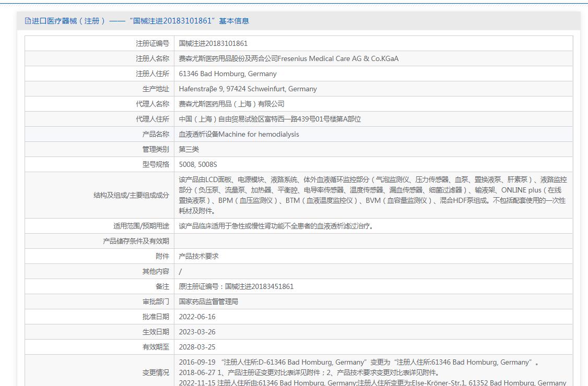Image resolution: width=588 pixels, height=386 pixels.
Task: Click the agent address in 上海自由贸易试验区
Action: tap(269, 119)
